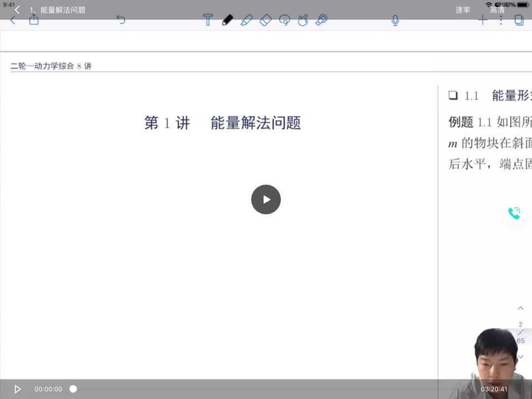
Task: Click the 1.1 section checkbox square
Action: coord(453,95)
